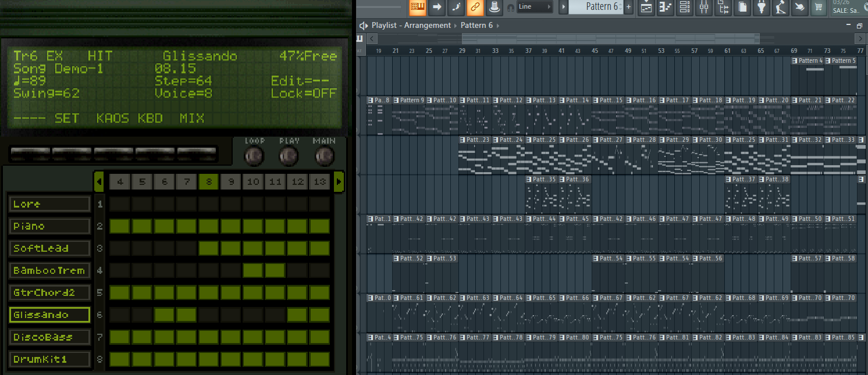
Task: Click the playlist scroll left arrow
Action: pos(372,38)
